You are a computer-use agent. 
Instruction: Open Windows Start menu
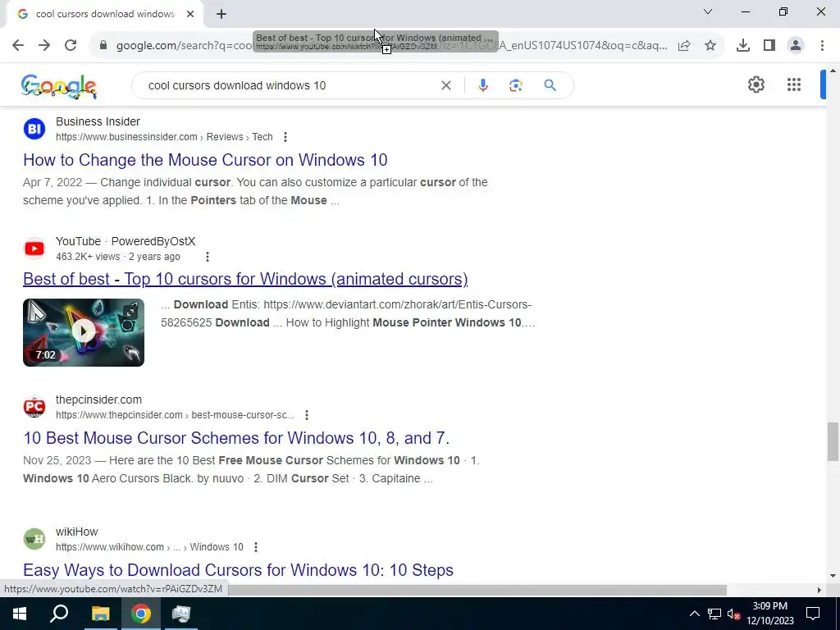pyautogui.click(x=20, y=614)
